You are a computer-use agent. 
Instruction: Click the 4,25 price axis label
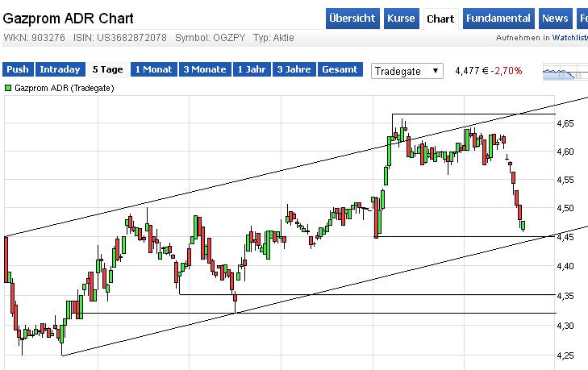[x=565, y=355]
